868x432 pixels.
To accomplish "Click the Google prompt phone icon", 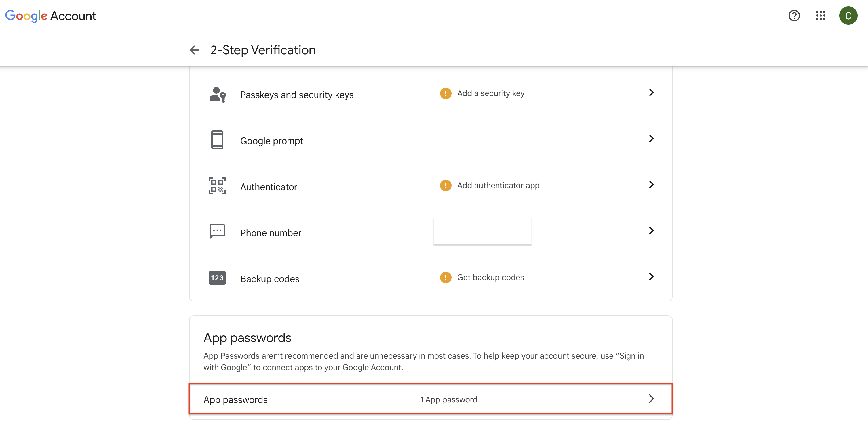I will point(217,140).
